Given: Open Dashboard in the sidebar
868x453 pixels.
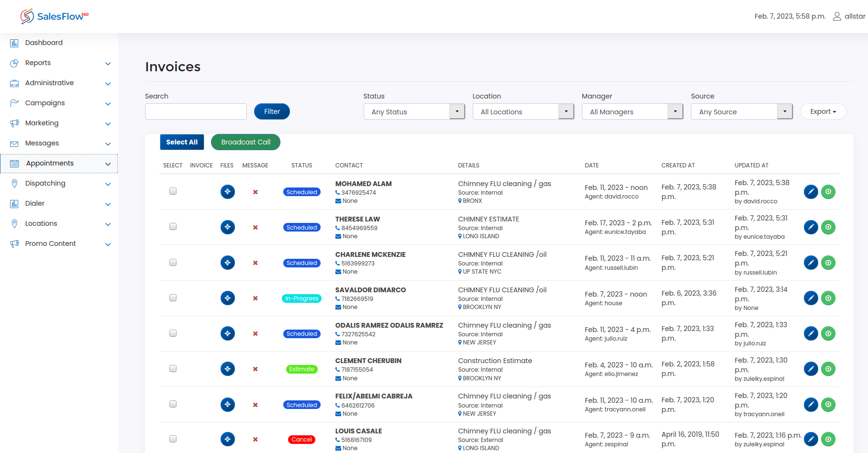Looking at the screenshot, I should pyautogui.click(x=44, y=43).
